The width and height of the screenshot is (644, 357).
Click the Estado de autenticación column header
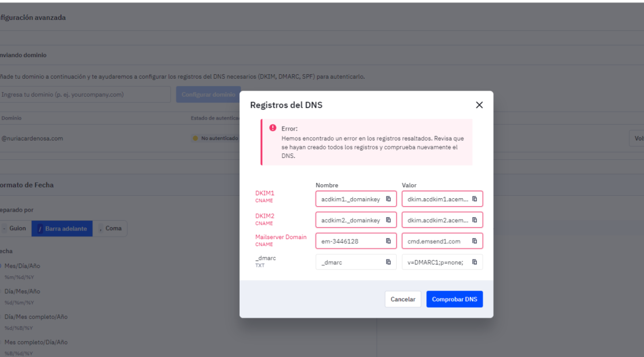pos(215,118)
